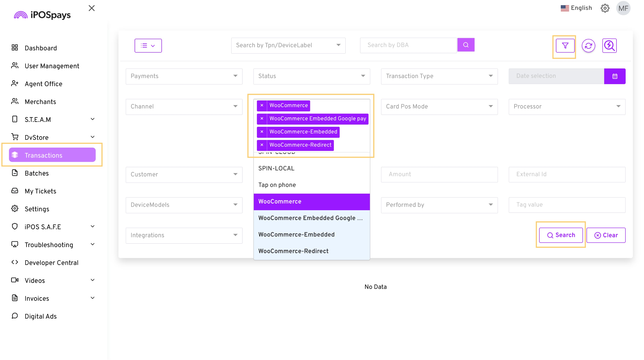The width and height of the screenshot is (644, 360).
Task: Open the Dashboard grid icon
Action: 15,48
